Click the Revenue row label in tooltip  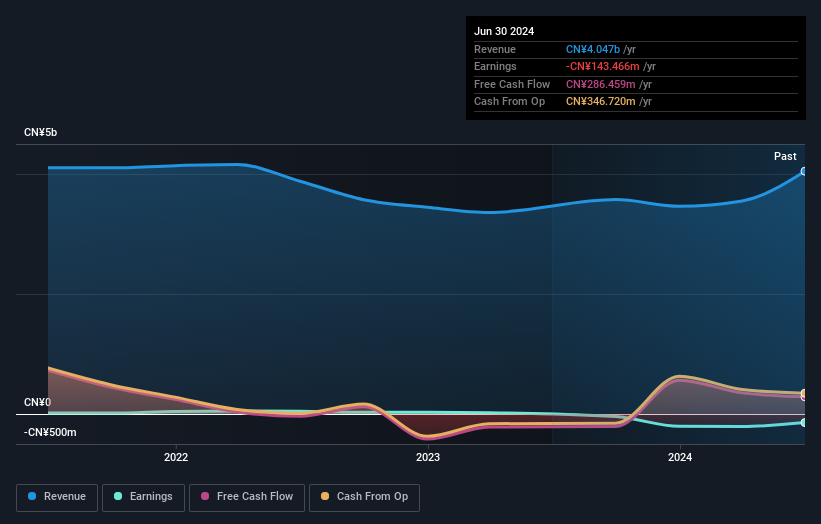click(495, 49)
